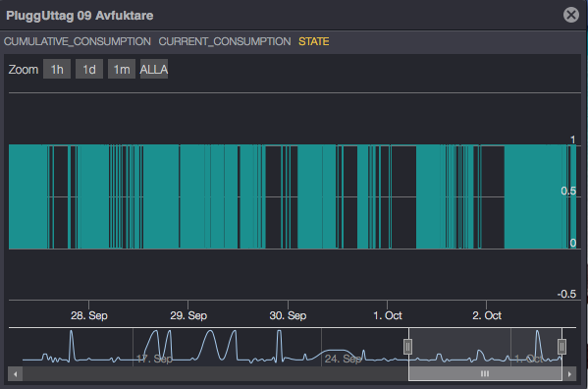Show all data with ALLA zoom
The image size is (588, 389).
154,69
